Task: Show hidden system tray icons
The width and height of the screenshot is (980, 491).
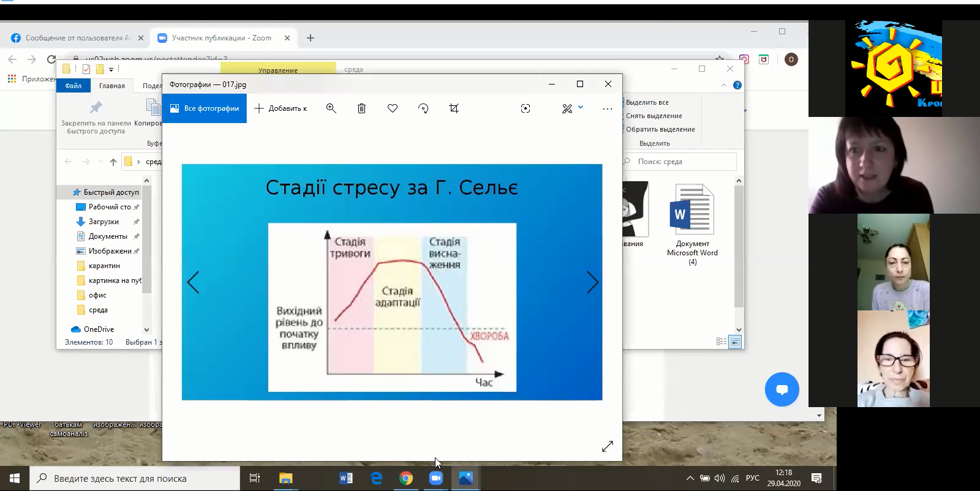Action: (x=690, y=478)
